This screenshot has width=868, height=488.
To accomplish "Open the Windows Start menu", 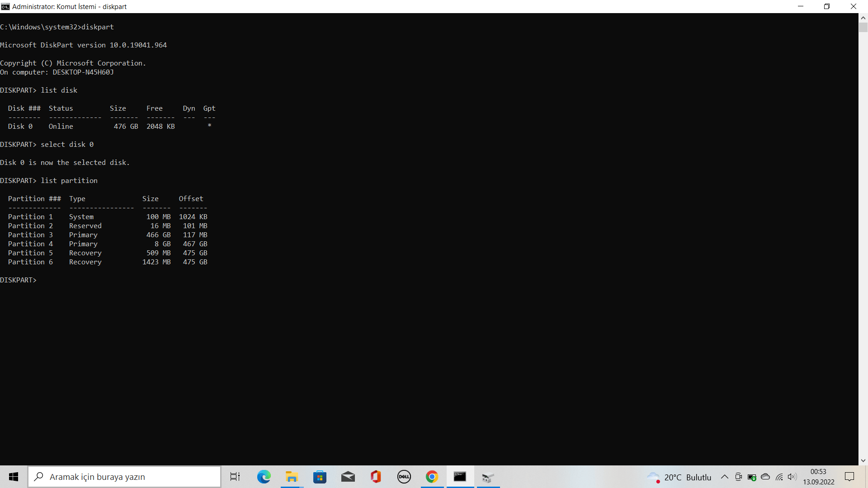I will 14,477.
